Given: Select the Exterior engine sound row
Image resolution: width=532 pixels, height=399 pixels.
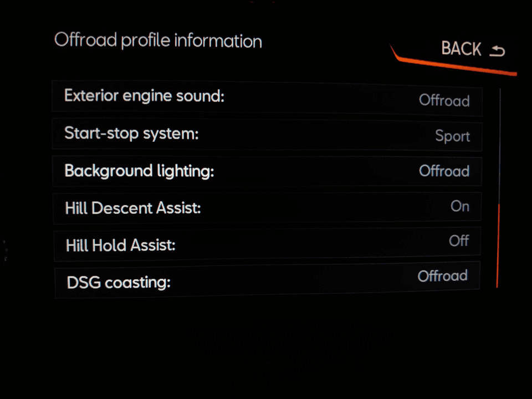Looking at the screenshot, I should point(266,98).
